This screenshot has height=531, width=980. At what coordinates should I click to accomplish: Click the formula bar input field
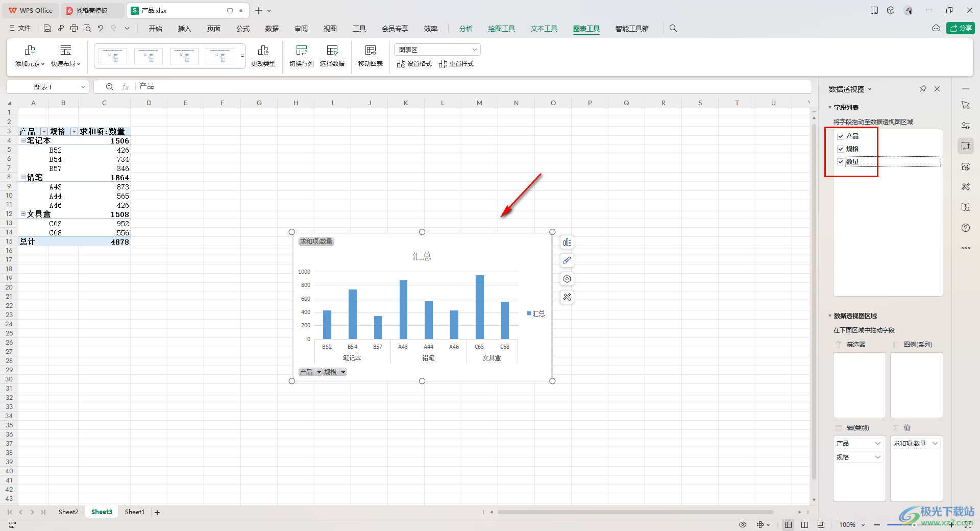[x=474, y=87]
